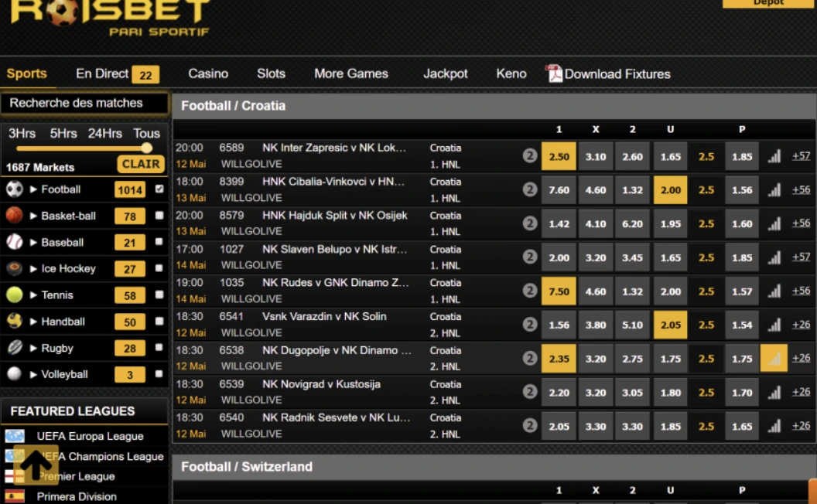Open UEFA Europa League link

90,436
